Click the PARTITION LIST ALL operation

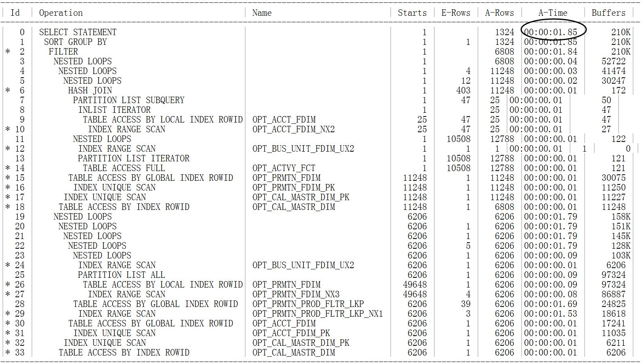tap(122, 275)
